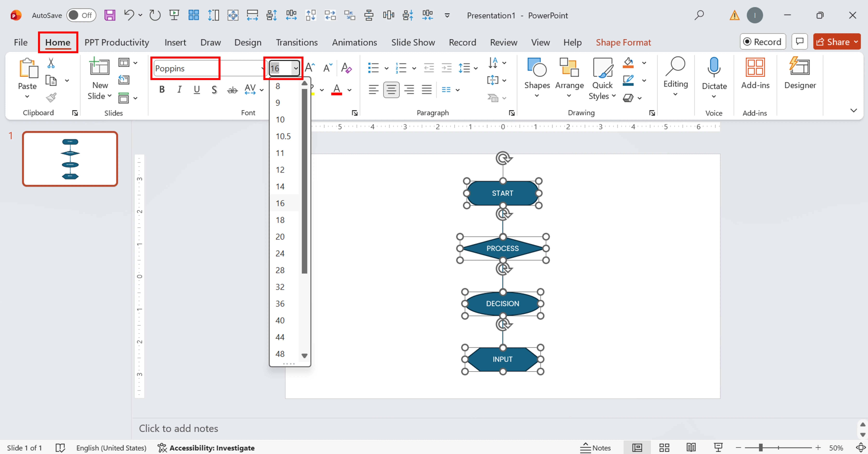Open Numbering dropdown arrow
Image resolution: width=868 pixels, height=454 pixels.
[414, 68]
